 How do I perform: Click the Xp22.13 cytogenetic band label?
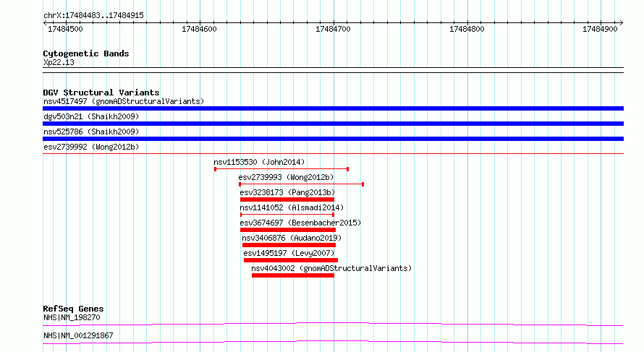click(59, 62)
